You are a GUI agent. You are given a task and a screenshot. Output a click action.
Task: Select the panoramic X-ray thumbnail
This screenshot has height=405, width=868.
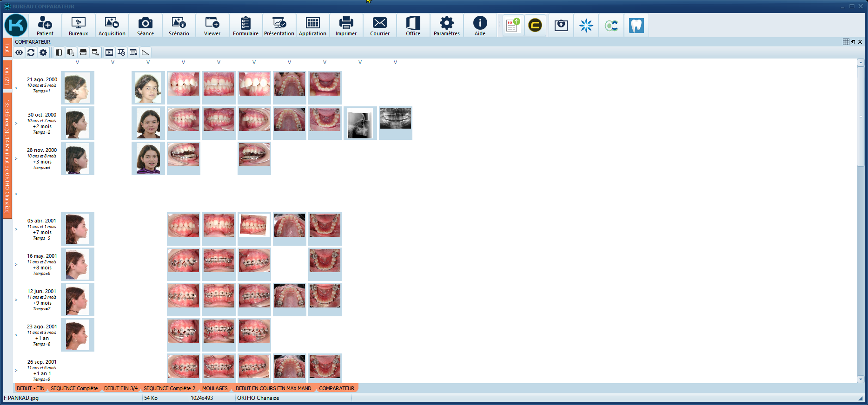[x=395, y=119]
